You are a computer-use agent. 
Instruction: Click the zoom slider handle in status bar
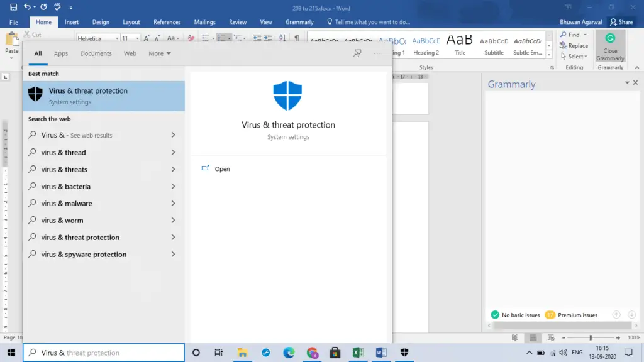tap(591, 337)
